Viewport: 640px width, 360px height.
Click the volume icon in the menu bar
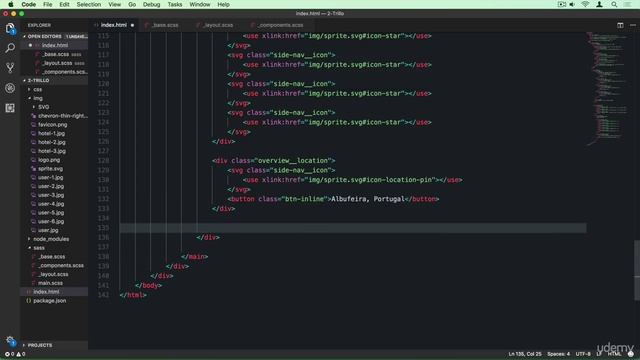pos(572,4)
